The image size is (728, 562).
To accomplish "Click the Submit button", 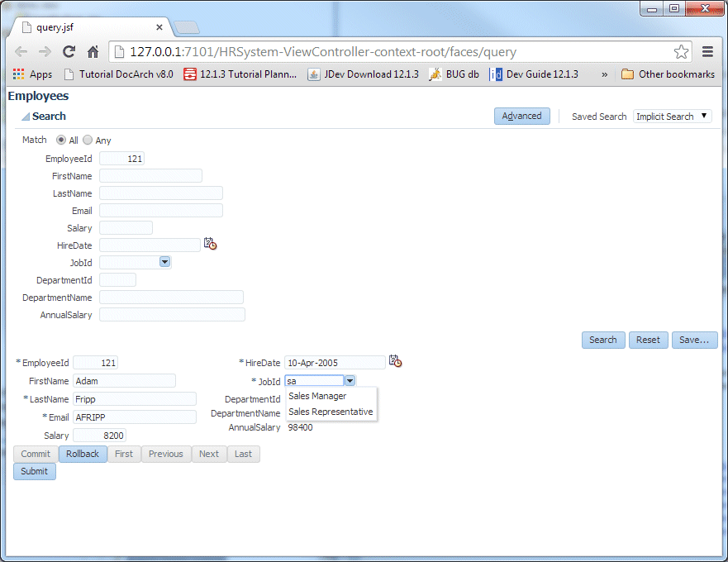I will 35,471.
